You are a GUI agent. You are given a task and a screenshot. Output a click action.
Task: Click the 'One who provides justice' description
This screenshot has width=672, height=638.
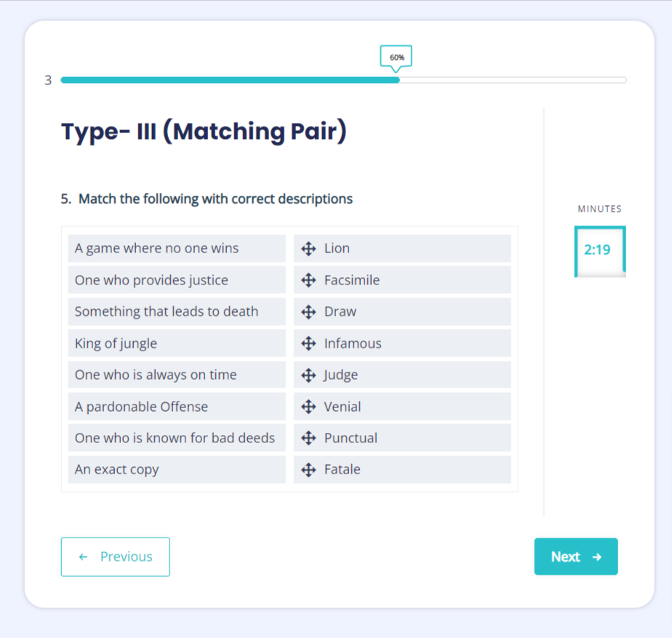[176, 280]
